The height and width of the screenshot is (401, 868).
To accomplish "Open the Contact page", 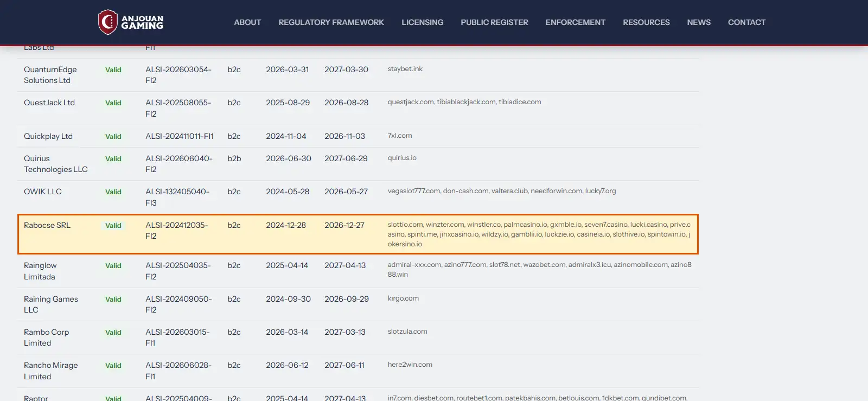I will 746,22.
